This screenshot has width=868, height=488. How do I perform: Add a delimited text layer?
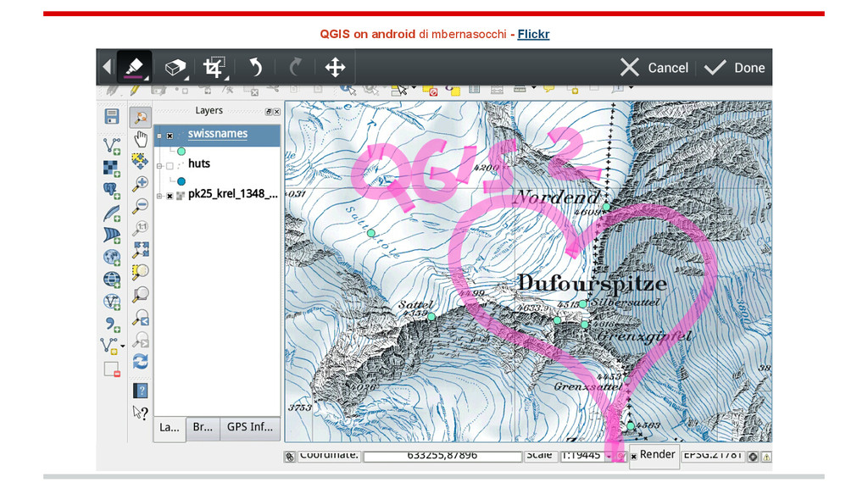113,324
